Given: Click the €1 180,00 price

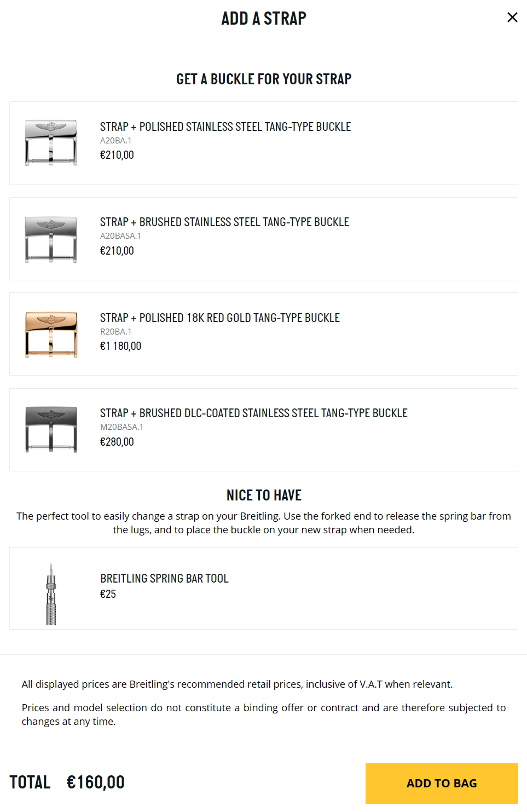Looking at the screenshot, I should click(x=120, y=346).
